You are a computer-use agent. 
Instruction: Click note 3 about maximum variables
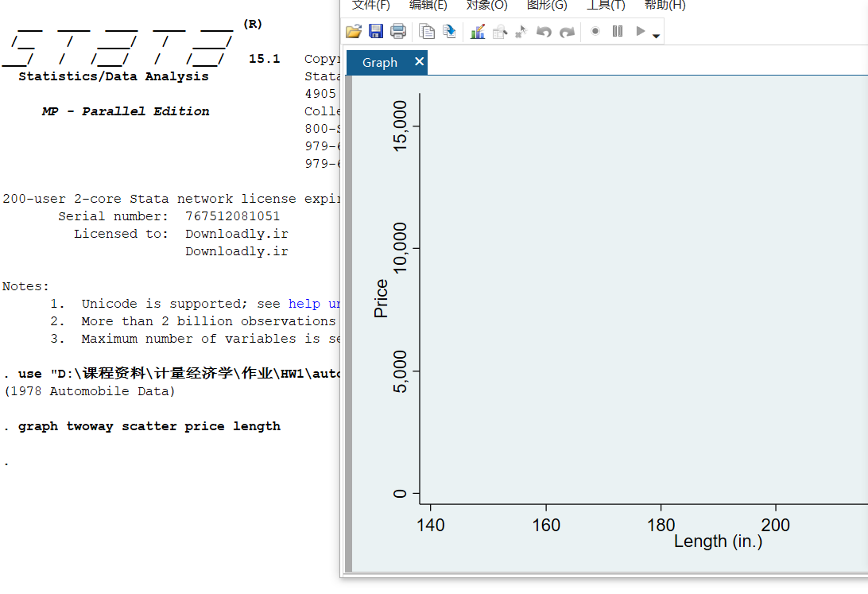[x=195, y=339]
